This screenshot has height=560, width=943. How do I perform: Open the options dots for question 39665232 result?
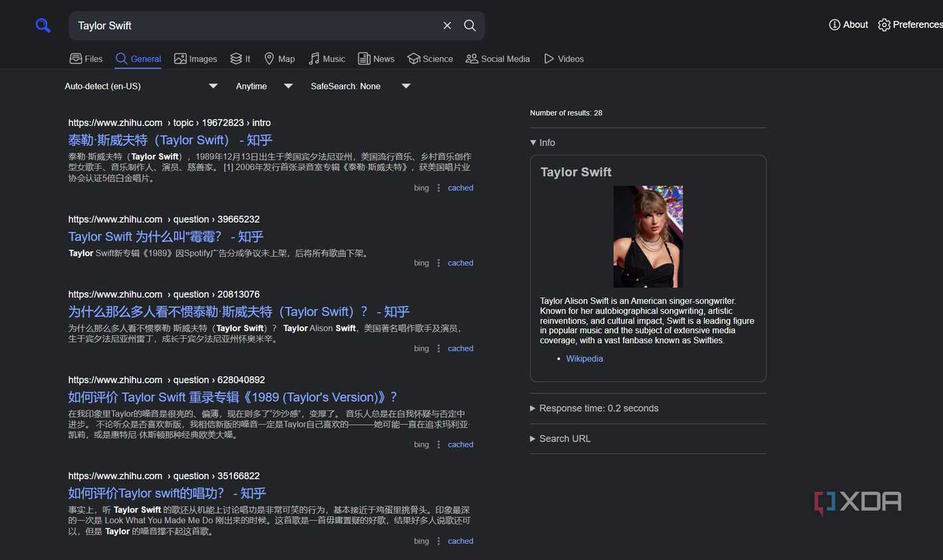(x=438, y=263)
